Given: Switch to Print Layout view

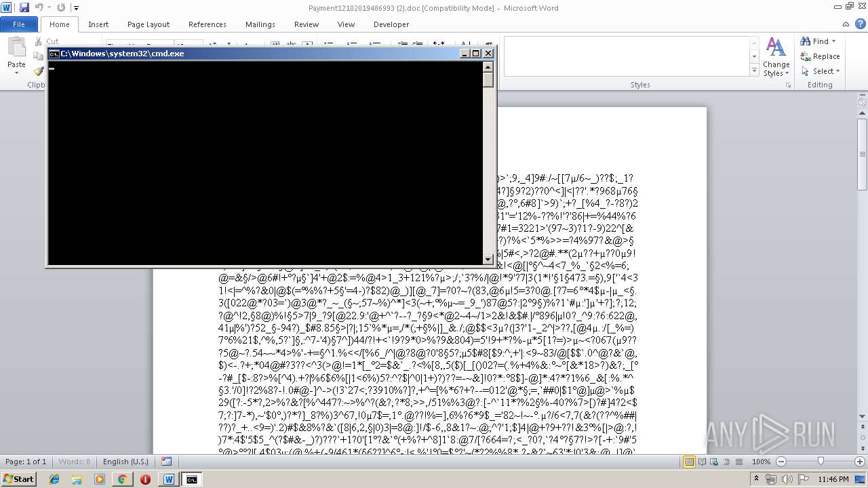Looking at the screenshot, I should (x=689, y=462).
